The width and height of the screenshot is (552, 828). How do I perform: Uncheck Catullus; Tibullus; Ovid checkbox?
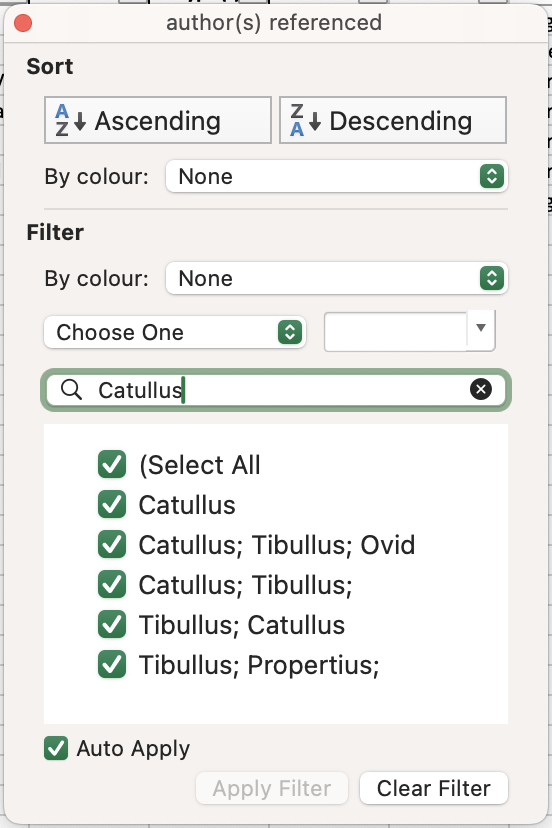(x=112, y=544)
